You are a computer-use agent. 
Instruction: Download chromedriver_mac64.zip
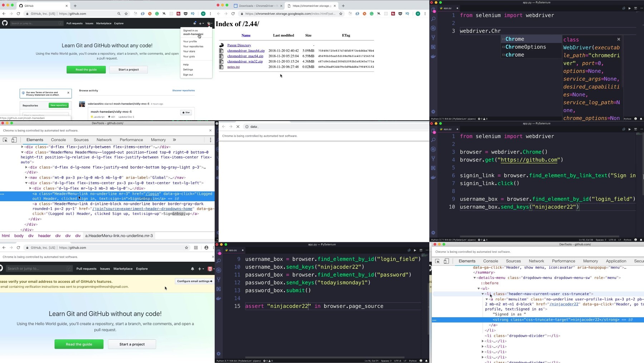click(245, 56)
